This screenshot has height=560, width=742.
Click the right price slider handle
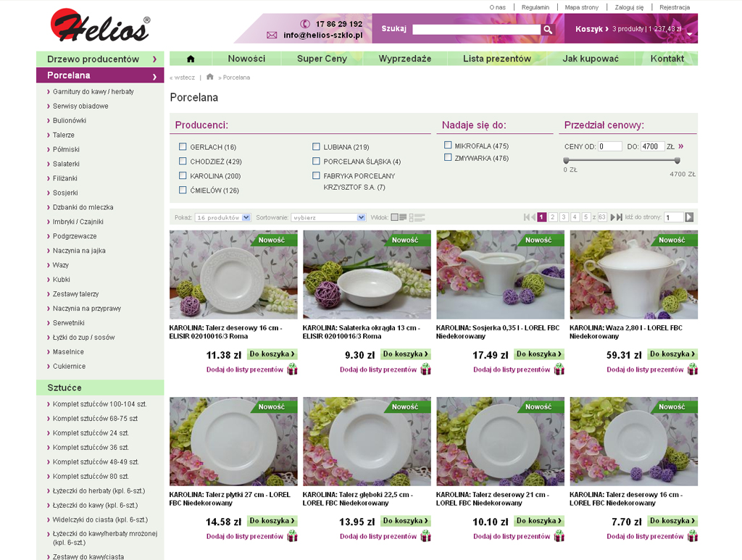[x=678, y=160]
